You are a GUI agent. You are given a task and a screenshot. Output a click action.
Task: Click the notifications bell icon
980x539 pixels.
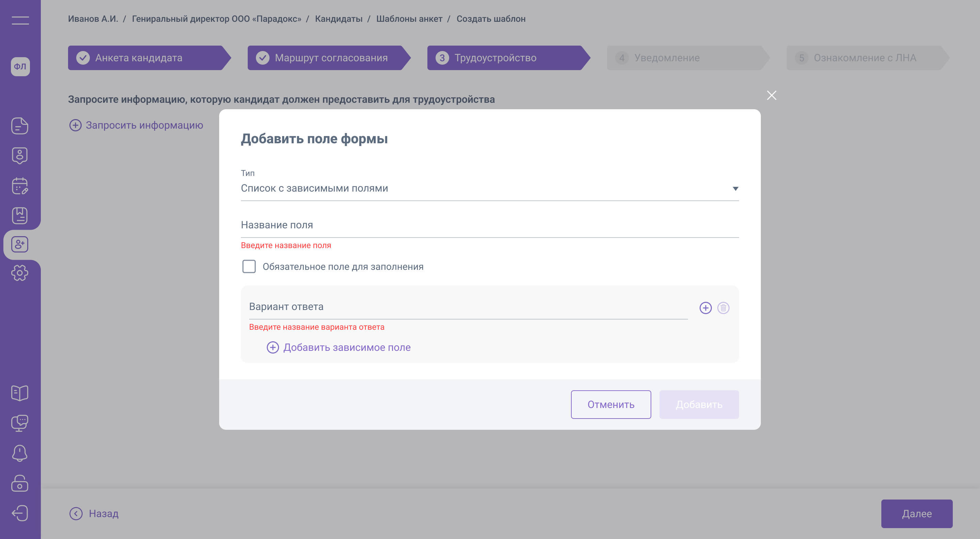[x=20, y=453]
